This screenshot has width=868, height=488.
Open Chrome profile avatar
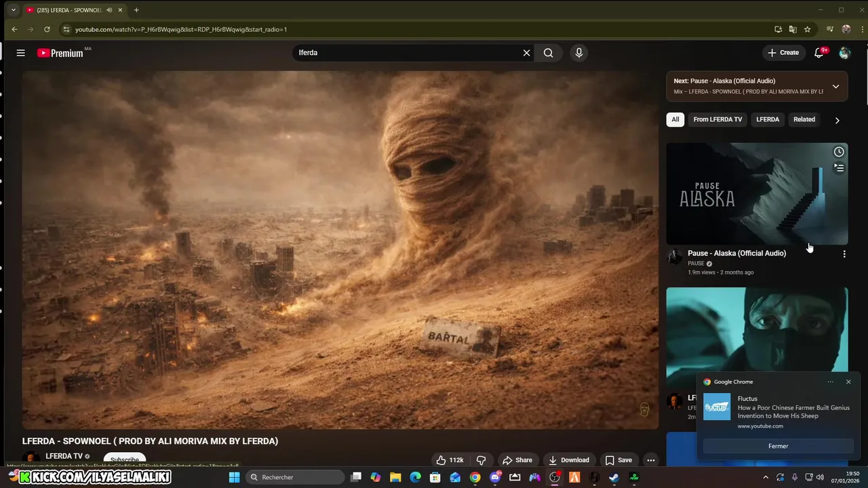(x=846, y=29)
